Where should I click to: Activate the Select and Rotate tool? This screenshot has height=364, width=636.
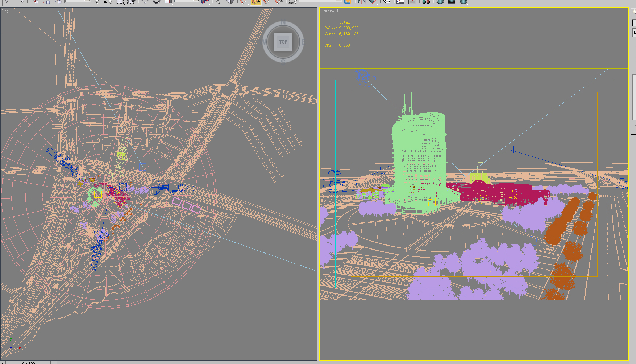coord(156,3)
